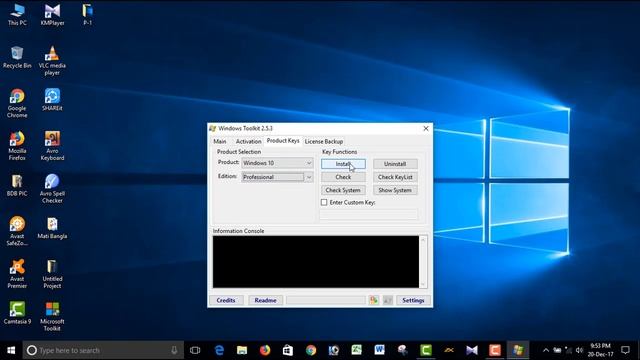Click the Install key button
The height and width of the screenshot is (360, 640).
point(343,164)
